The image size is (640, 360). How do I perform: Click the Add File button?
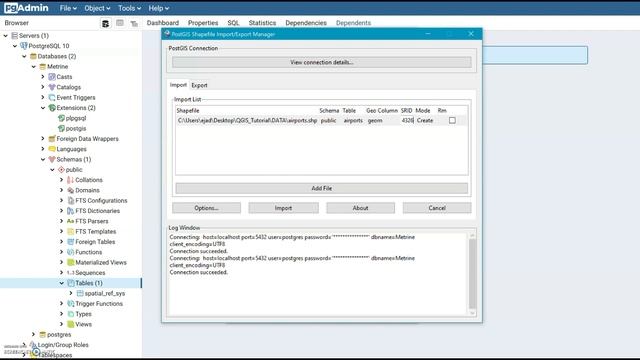[322, 188]
